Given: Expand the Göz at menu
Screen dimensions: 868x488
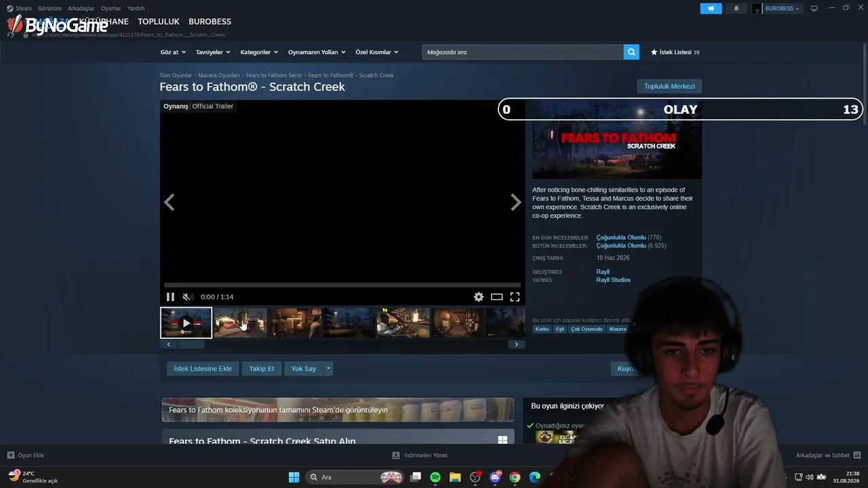Looking at the screenshot, I should (172, 52).
